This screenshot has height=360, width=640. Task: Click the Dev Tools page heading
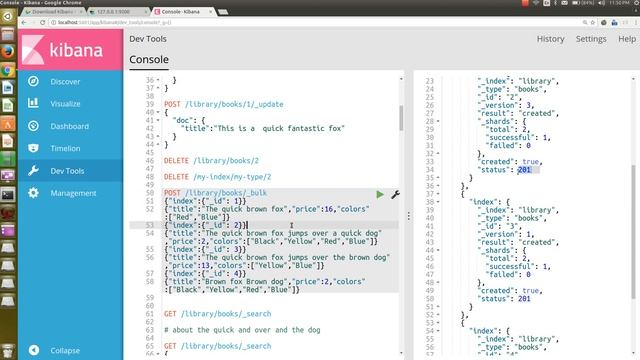tap(148, 39)
